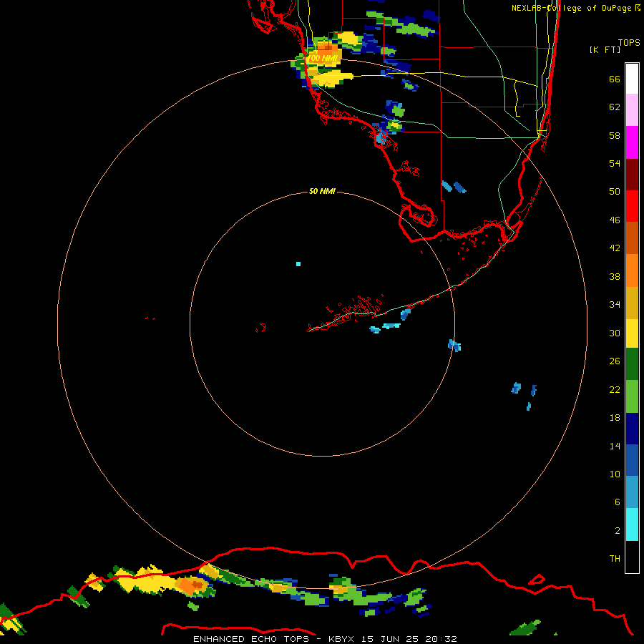The height and width of the screenshot is (644, 644).
Task: Click the light green legend swatch
Action: (632, 396)
